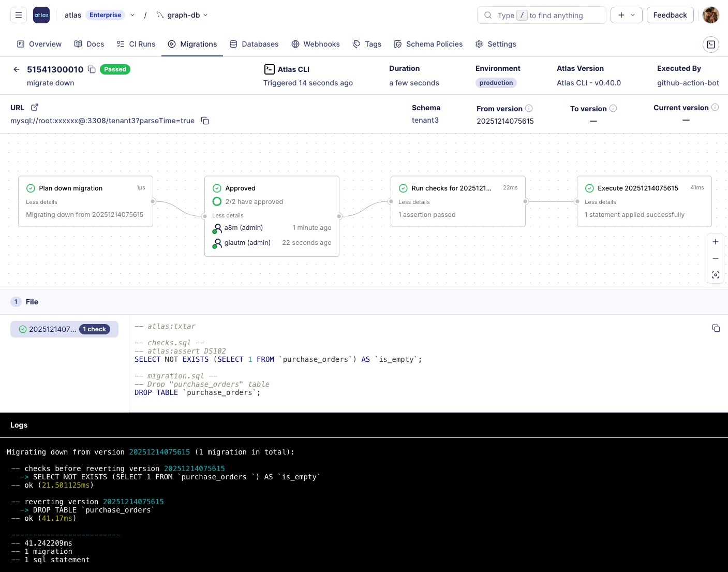This screenshot has width=728, height=572.
Task: Copy the migration file contents
Action: (x=716, y=328)
